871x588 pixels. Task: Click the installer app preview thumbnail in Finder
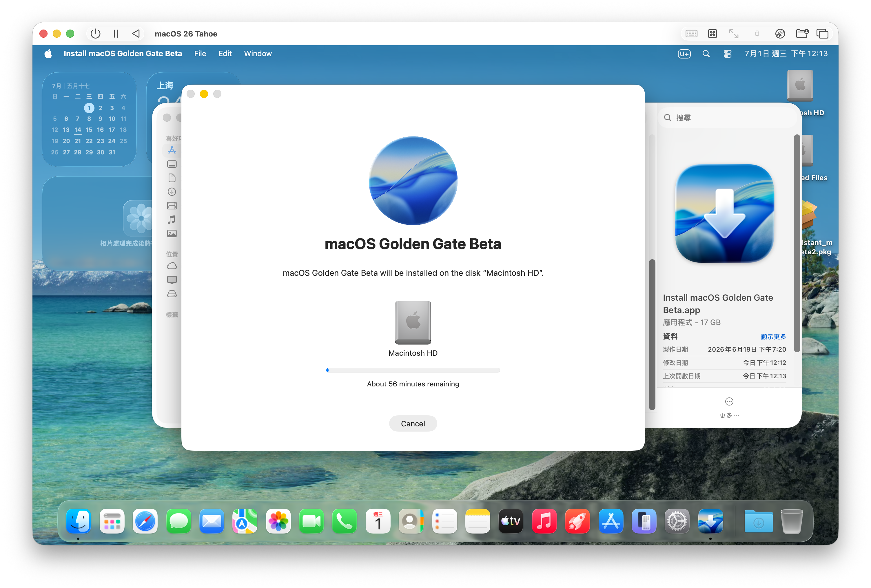(x=724, y=213)
